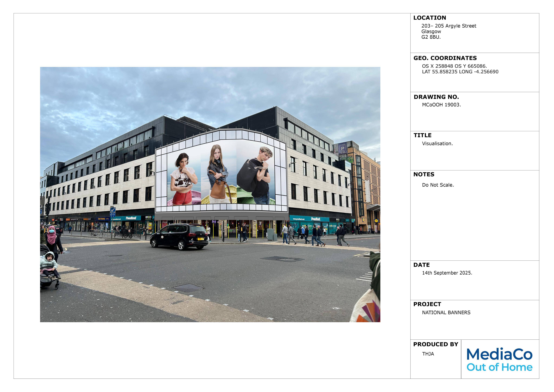Viewport: 554px width, 392px height.
Task: Click the MediaCo Out of Home logo
Action: click(499, 359)
